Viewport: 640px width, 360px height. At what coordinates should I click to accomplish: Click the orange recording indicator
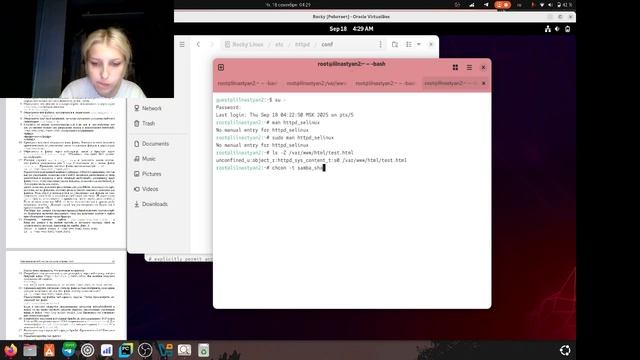502,5
